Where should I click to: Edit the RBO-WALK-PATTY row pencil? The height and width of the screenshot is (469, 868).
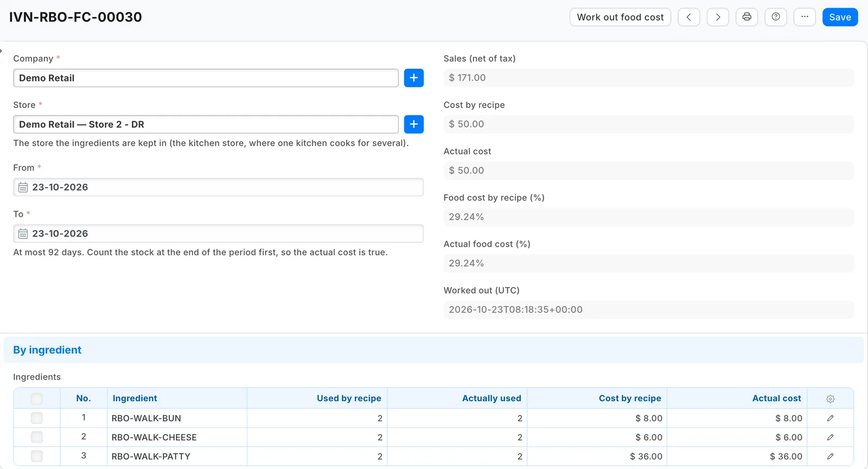click(831, 456)
